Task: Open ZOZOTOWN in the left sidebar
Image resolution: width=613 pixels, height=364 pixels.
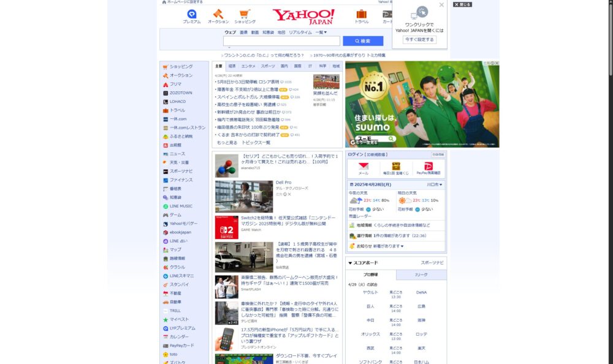Action: (x=181, y=93)
